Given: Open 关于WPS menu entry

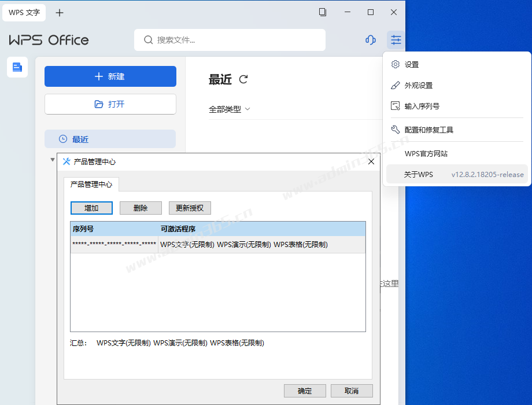Looking at the screenshot, I should (x=457, y=174).
